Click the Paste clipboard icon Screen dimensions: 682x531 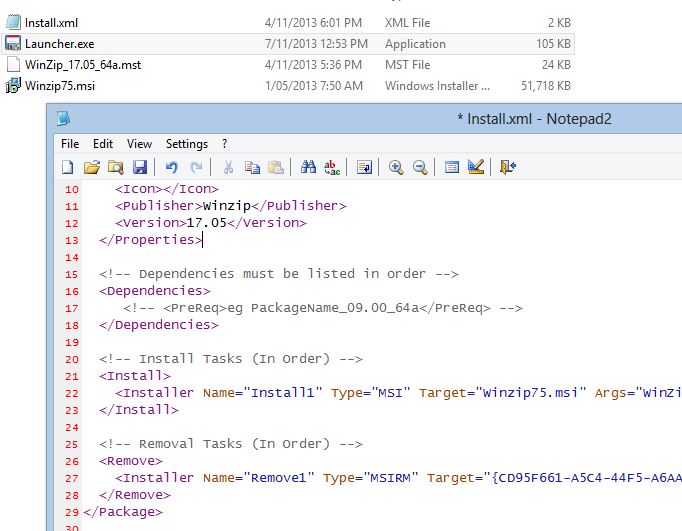[276, 167]
